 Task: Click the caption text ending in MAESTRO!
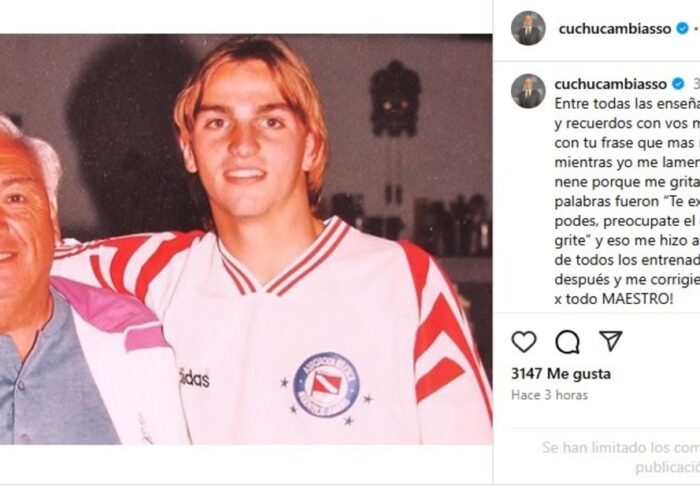[627, 201]
